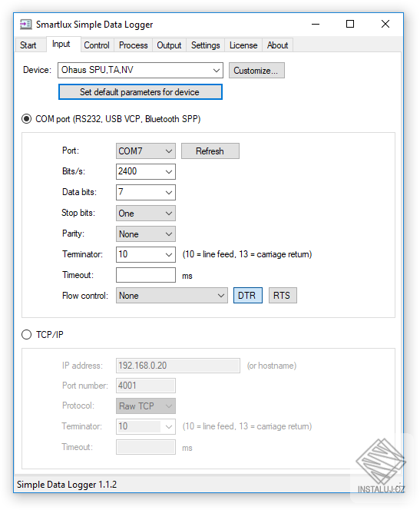Open the Control tab

97,45
